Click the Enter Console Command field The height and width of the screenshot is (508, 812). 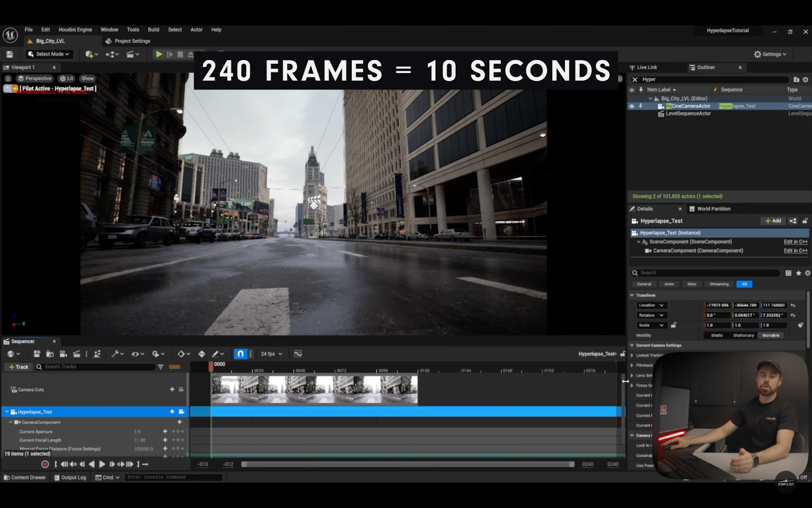coord(174,478)
